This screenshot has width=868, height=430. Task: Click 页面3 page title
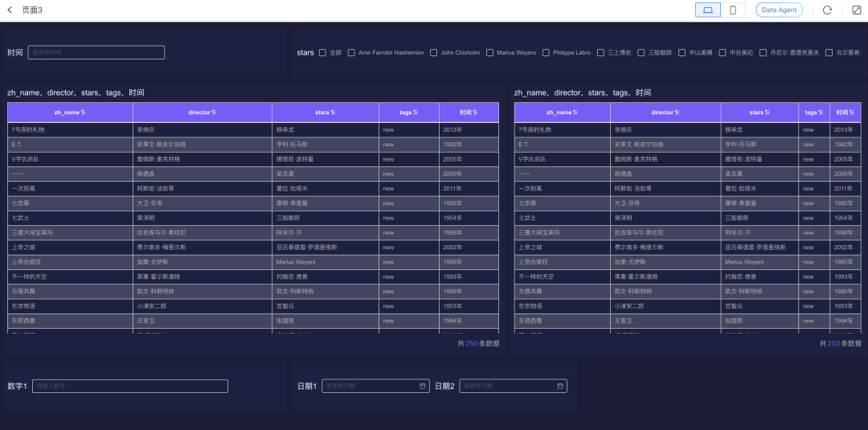[x=32, y=10]
